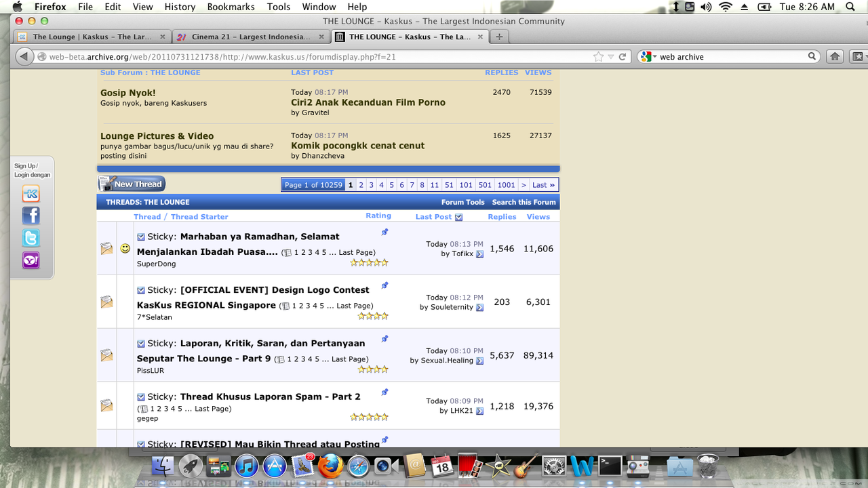Viewport: 868px width, 488px height.
Task: Open Ciri2 Anak Kecanduan Film Porno post
Action: [x=368, y=102]
